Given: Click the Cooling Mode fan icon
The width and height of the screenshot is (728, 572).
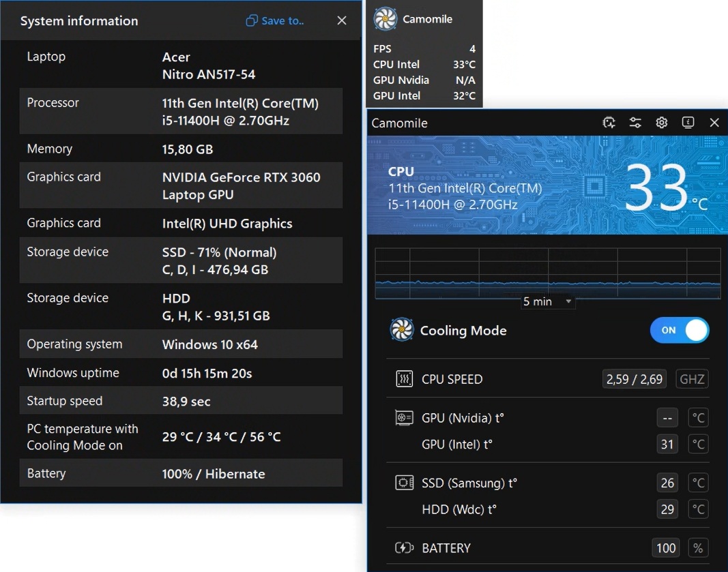Looking at the screenshot, I should point(402,331).
